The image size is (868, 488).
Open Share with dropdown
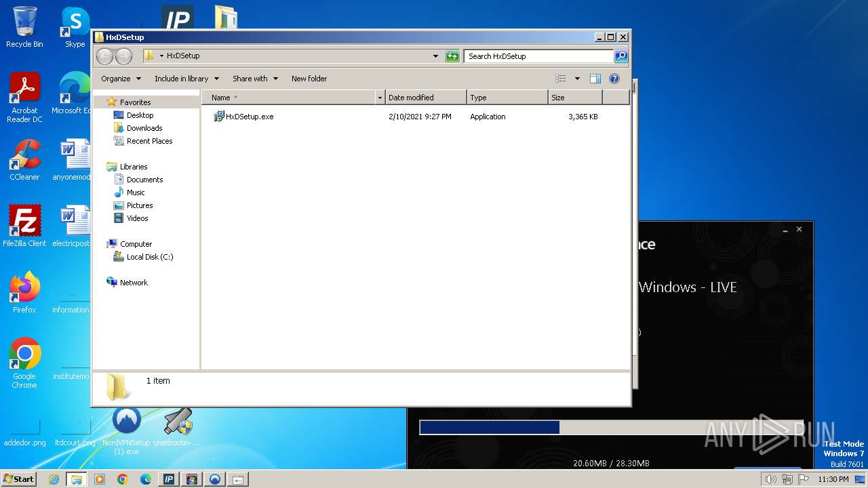[x=255, y=79]
